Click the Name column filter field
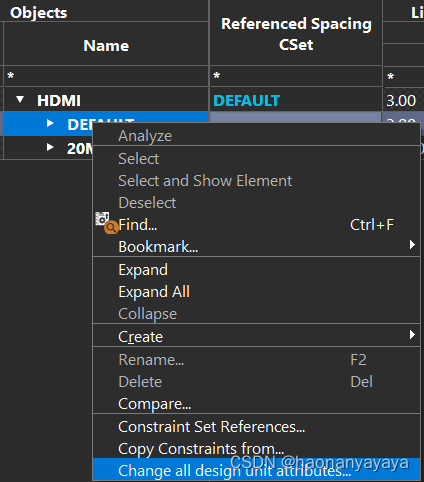This screenshot has height=482, width=424. (x=106, y=76)
